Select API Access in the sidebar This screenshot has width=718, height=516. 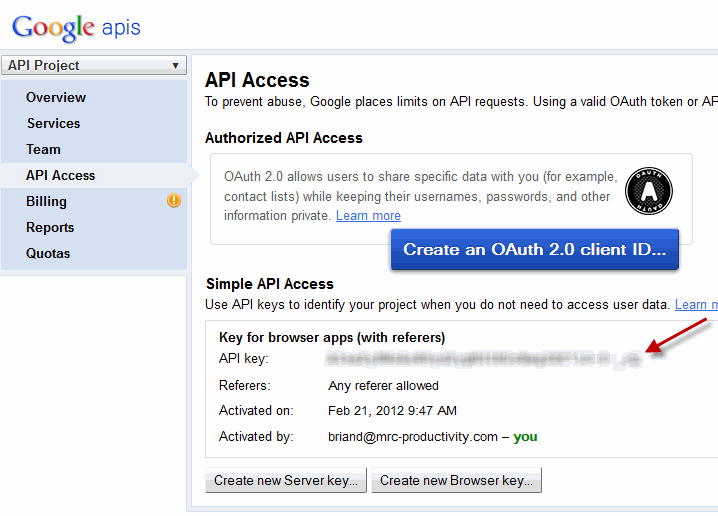point(60,175)
